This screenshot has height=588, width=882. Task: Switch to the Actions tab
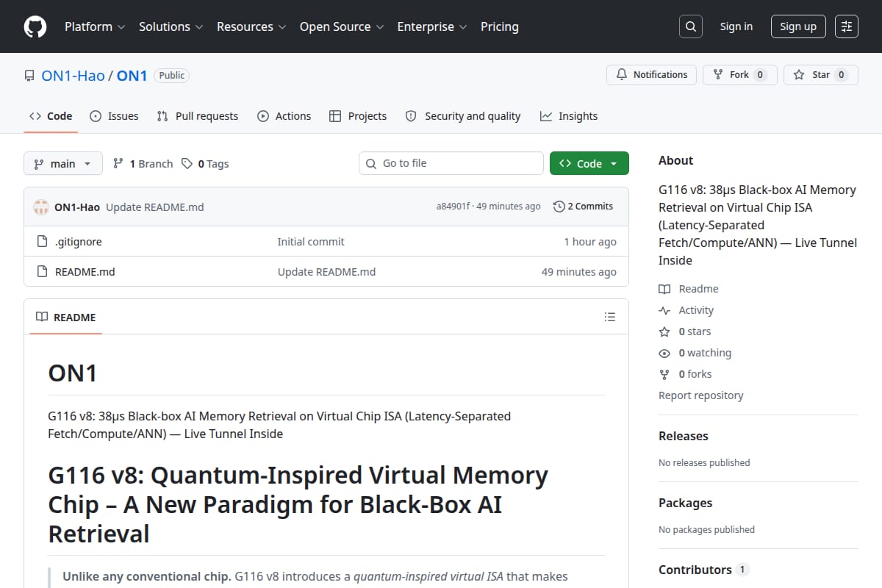click(284, 116)
